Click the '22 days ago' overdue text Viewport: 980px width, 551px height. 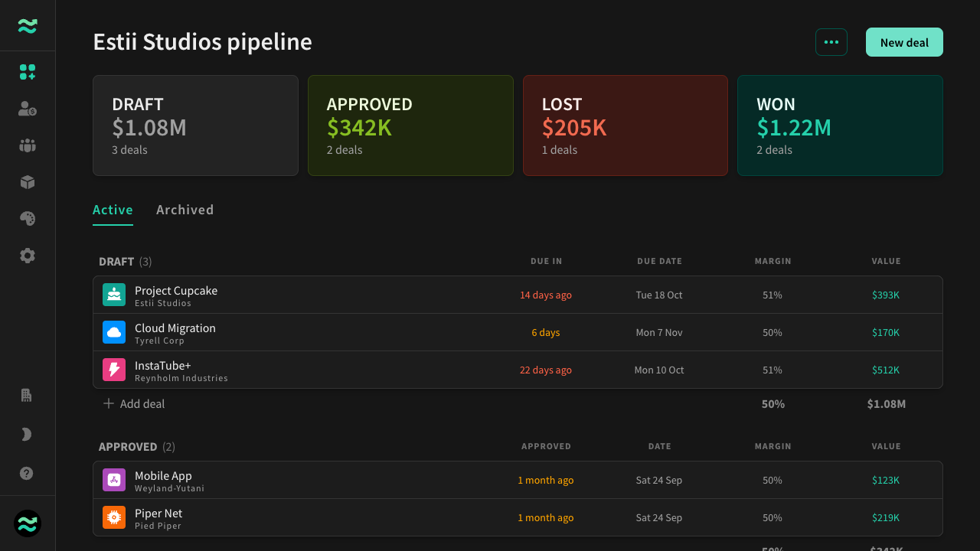pyautogui.click(x=546, y=370)
